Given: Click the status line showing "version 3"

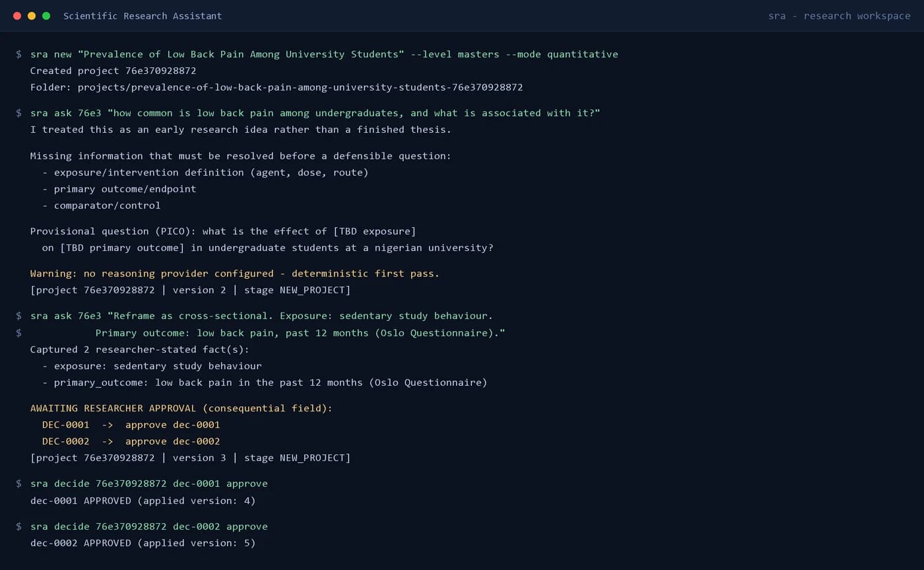Looking at the screenshot, I should (191, 458).
